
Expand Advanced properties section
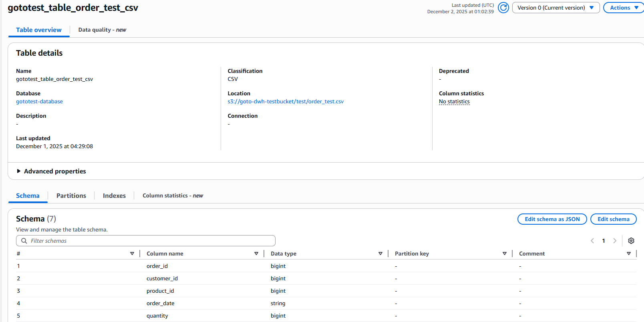click(51, 171)
